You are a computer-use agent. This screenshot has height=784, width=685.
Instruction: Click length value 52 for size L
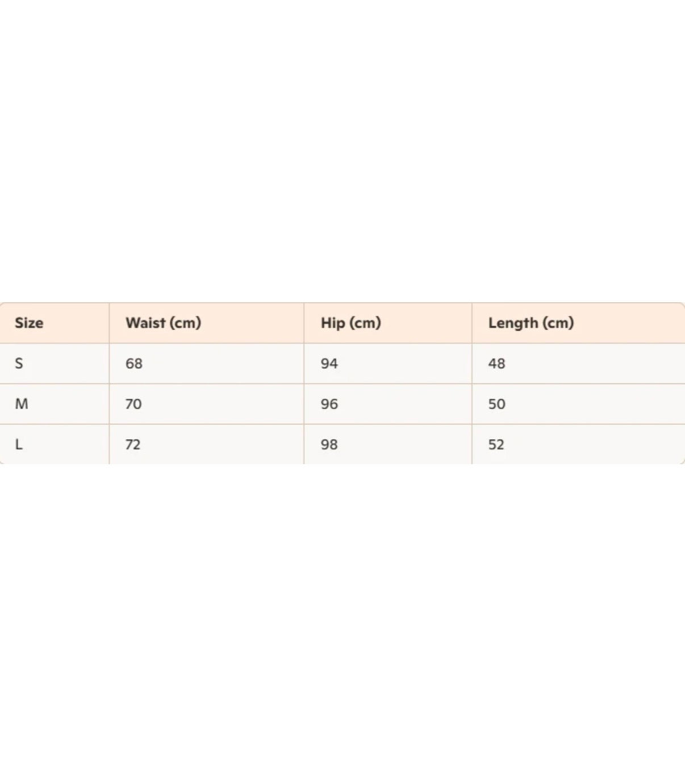496,444
